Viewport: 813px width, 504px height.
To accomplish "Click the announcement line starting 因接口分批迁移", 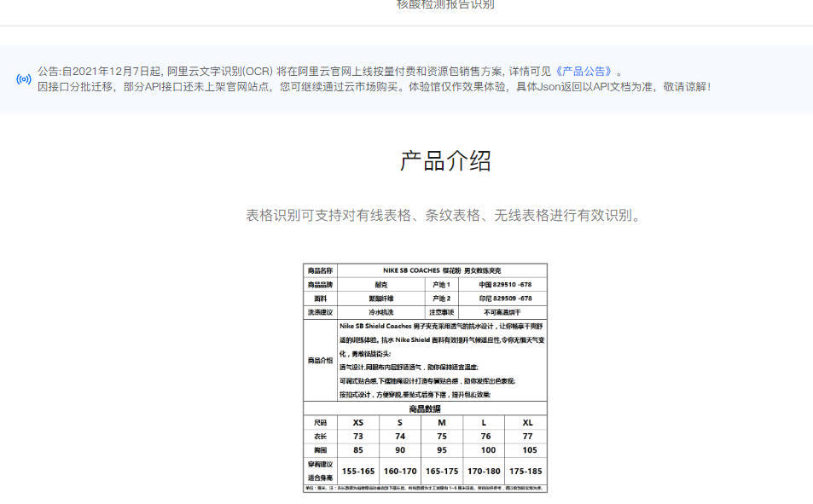I will [x=374, y=87].
